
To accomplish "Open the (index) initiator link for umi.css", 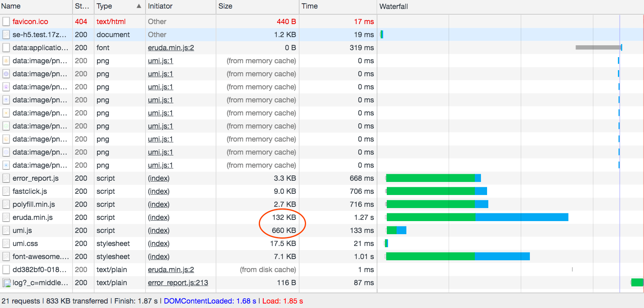I will click(159, 244).
